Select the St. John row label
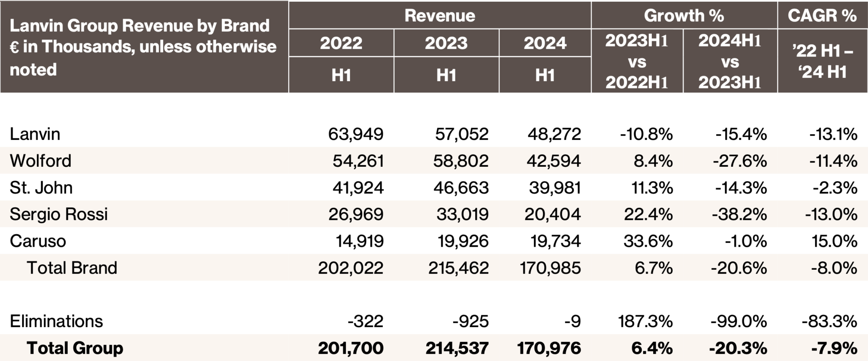868x361 pixels. [x=41, y=188]
